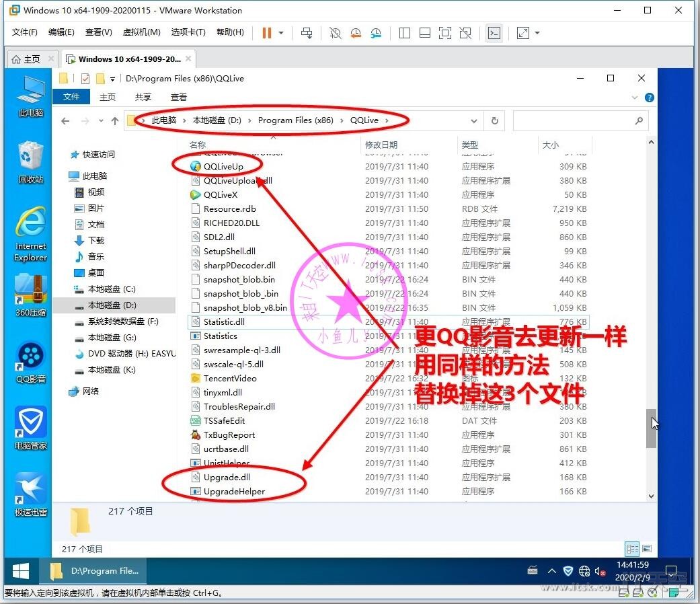Open the 编辑(E) menu
This screenshot has height=604, width=700.
click(61, 32)
